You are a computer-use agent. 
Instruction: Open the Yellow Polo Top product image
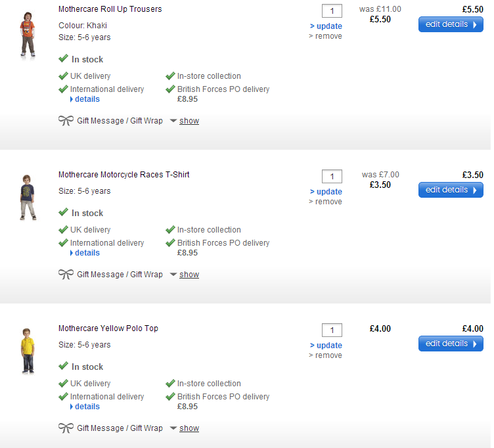pos(27,351)
